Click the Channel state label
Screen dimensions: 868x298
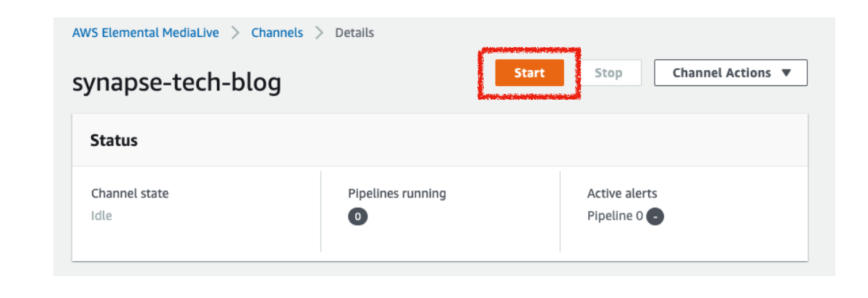tap(129, 193)
